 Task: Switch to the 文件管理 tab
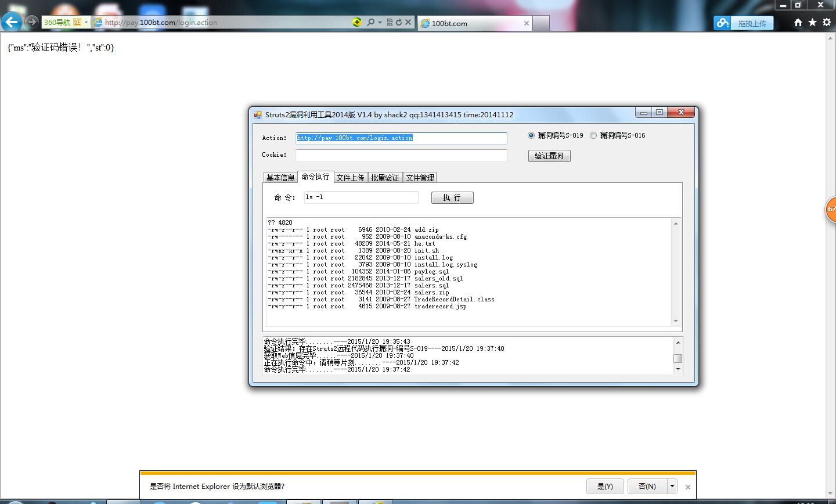click(420, 178)
